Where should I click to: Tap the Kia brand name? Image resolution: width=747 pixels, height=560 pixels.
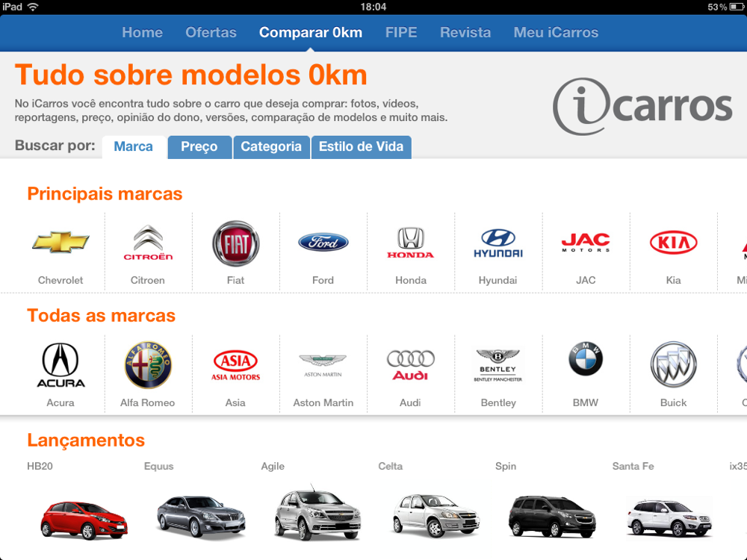point(673,280)
